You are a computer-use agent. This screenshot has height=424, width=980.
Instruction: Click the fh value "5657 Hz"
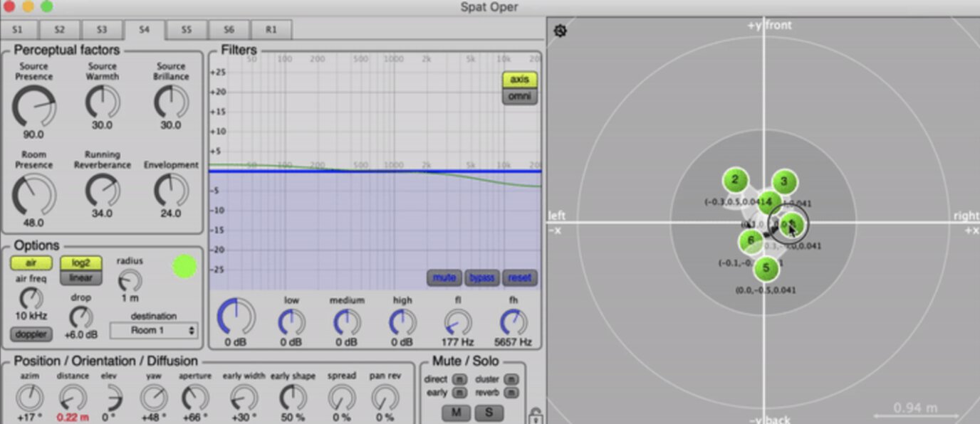514,342
